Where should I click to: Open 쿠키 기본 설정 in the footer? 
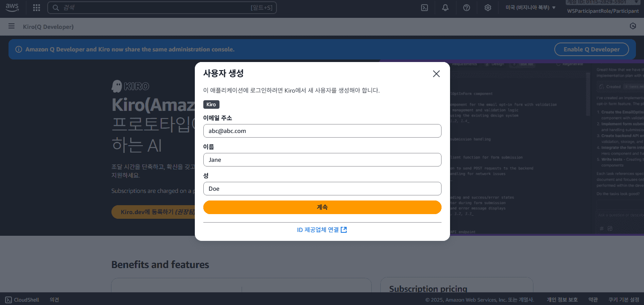624,300
